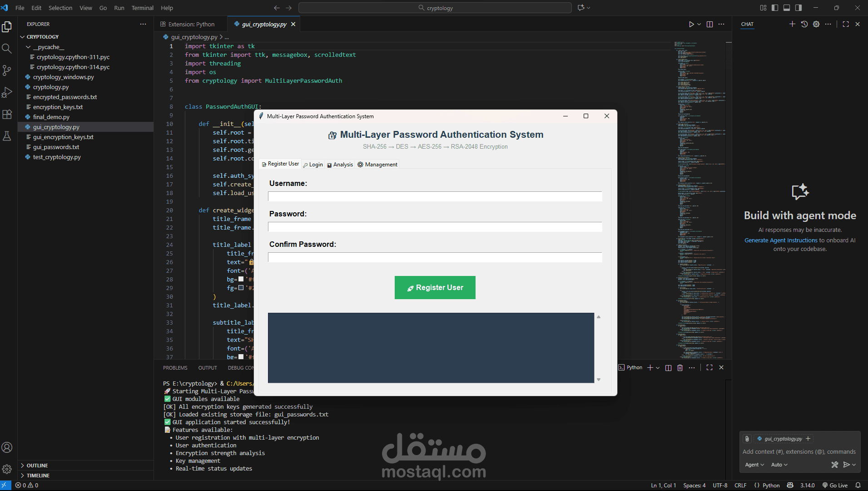Open the Agent mode dropdown
Image resolution: width=868 pixels, height=491 pixels.
click(x=754, y=465)
